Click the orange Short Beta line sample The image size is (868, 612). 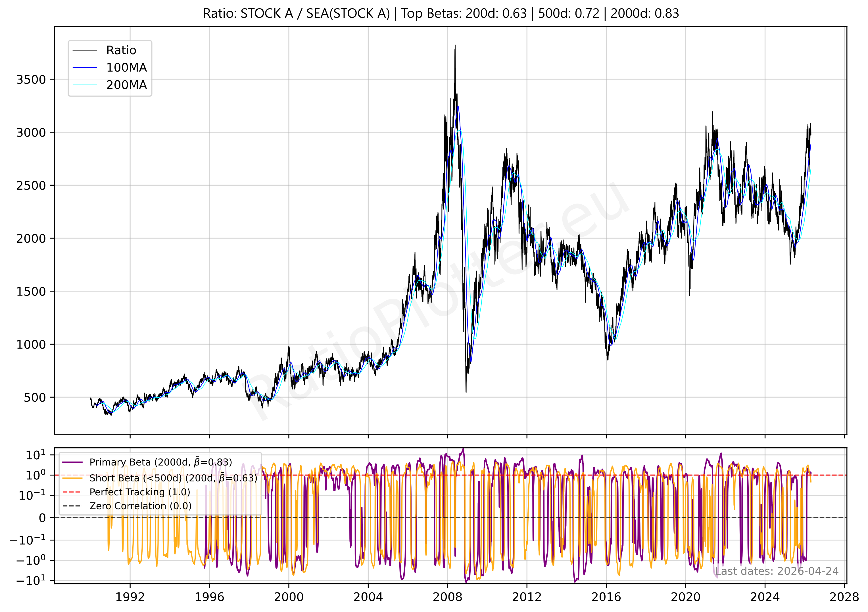tap(72, 478)
